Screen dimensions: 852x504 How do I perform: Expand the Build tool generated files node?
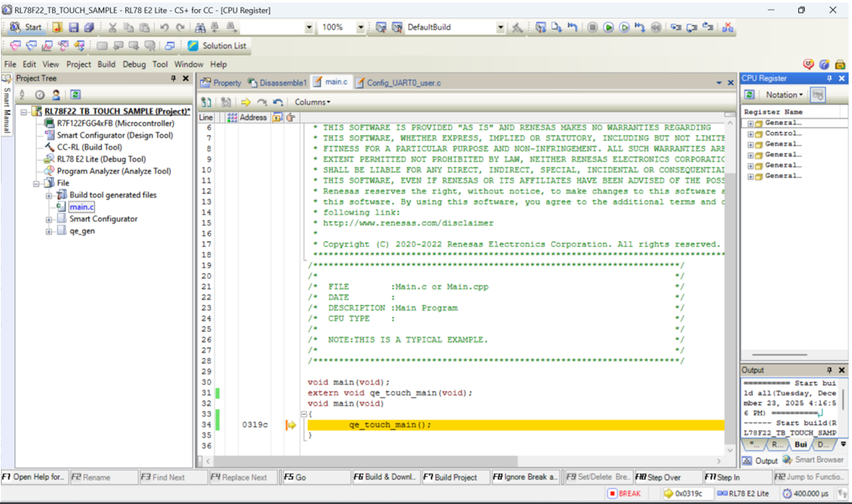(49, 195)
